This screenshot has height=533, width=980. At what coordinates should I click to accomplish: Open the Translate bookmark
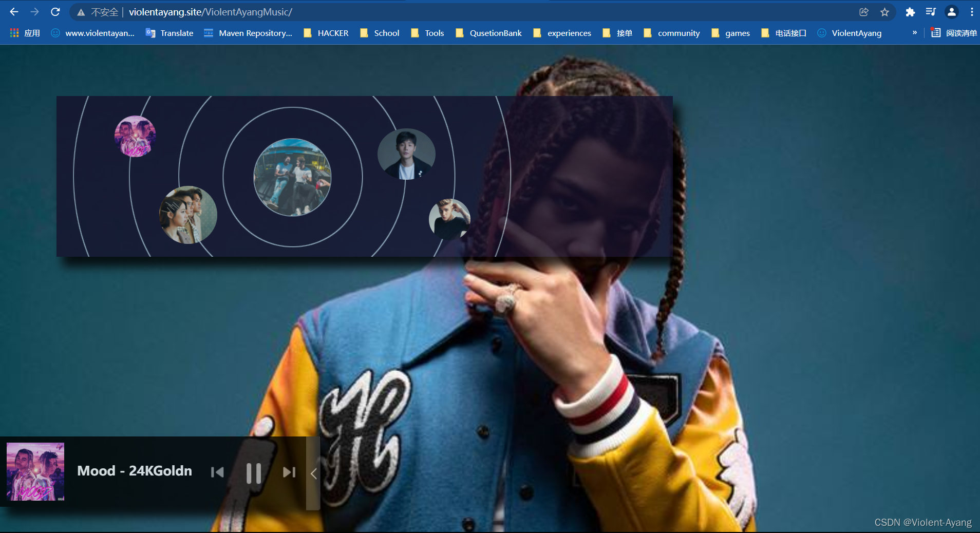tap(169, 33)
